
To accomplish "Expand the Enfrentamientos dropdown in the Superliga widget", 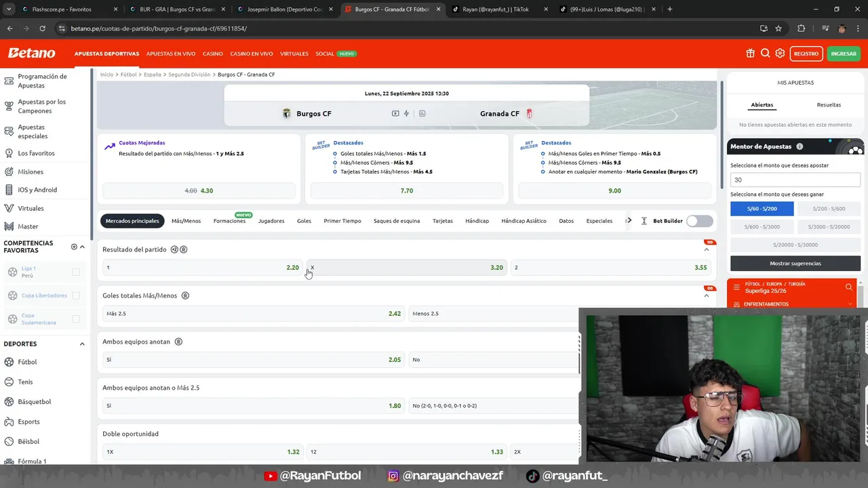I will (850, 304).
